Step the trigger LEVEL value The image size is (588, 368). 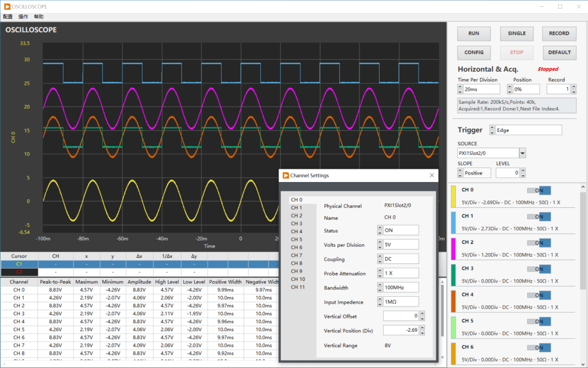pyautogui.click(x=523, y=173)
